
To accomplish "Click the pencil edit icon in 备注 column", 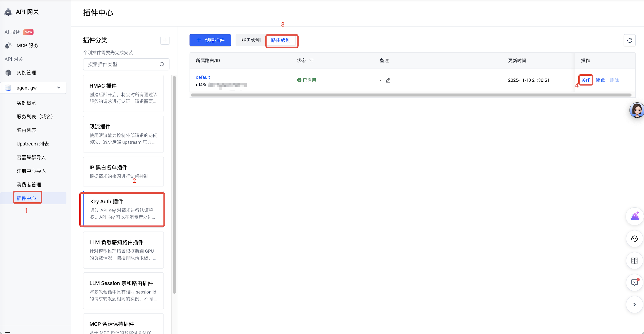I will click(388, 80).
